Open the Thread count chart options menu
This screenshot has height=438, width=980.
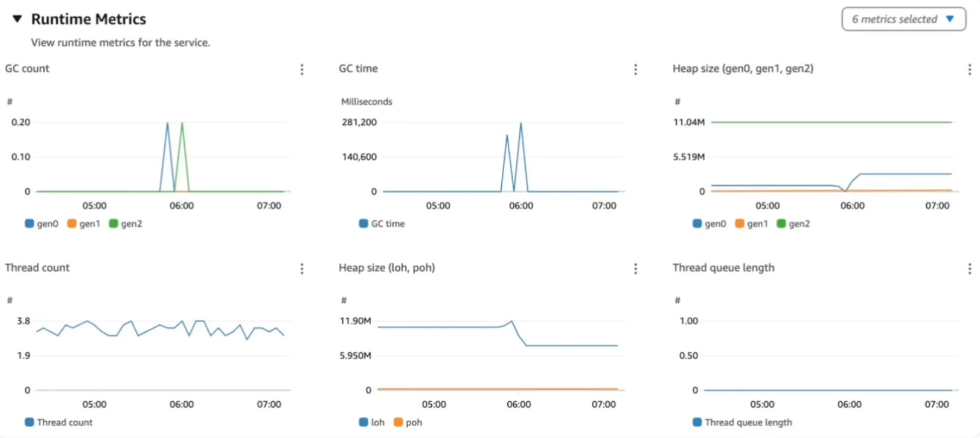click(302, 268)
